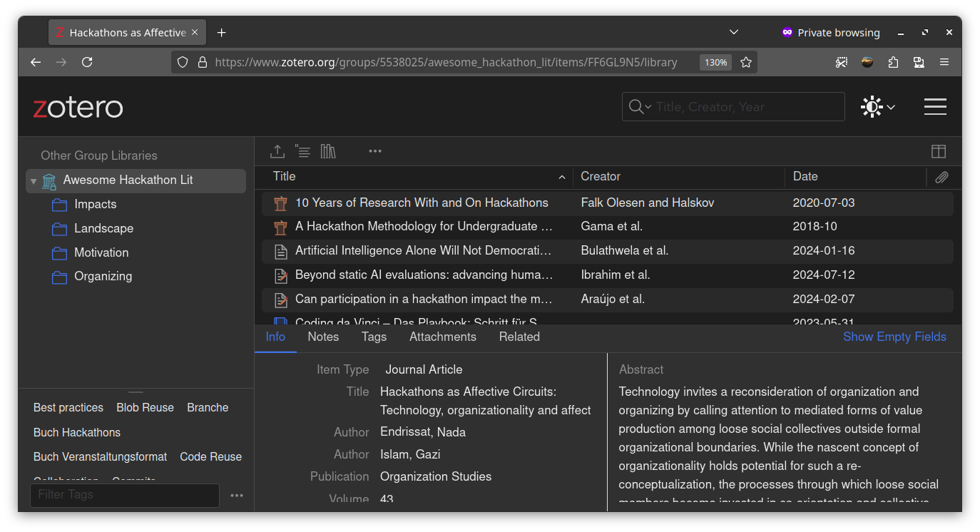Open the Motivation collection
The height and width of the screenshot is (532, 980).
(x=101, y=252)
